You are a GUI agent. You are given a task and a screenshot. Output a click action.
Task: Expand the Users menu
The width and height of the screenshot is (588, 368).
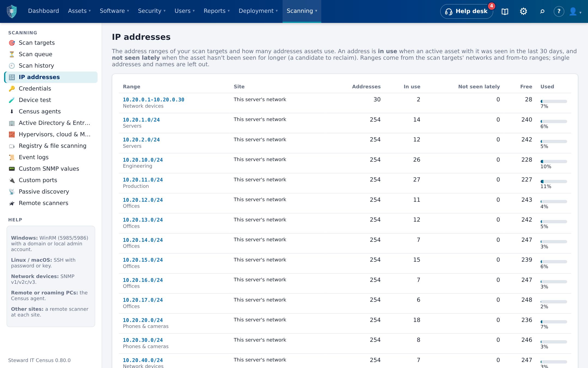tap(185, 11)
